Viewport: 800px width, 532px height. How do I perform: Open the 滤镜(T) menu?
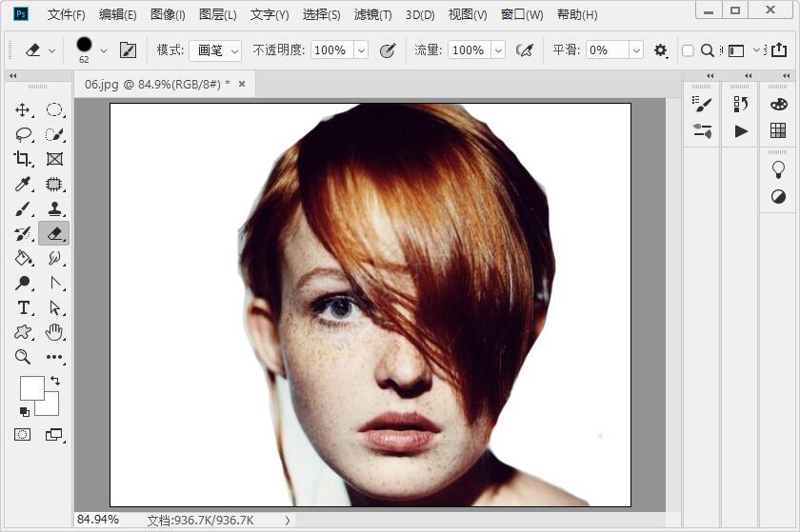click(x=372, y=14)
